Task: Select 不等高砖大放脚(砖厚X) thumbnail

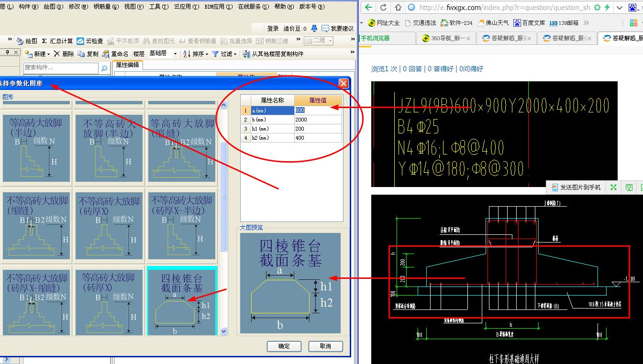Action: (109, 226)
